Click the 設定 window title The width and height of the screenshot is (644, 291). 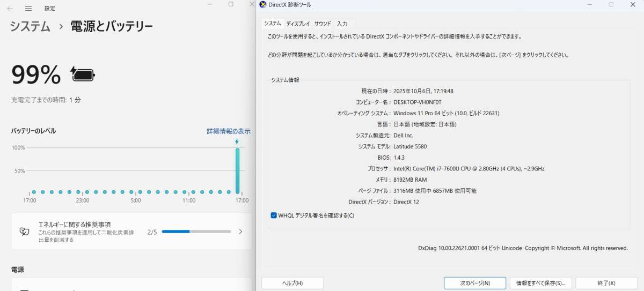point(50,9)
